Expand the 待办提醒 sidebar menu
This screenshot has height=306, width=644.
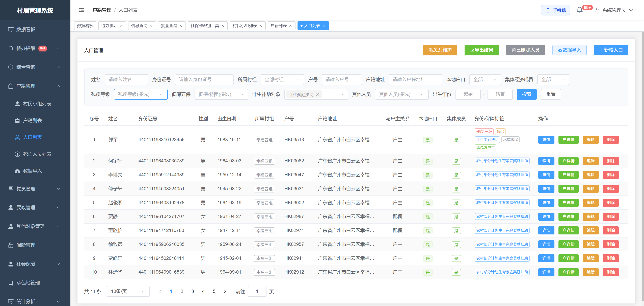(35, 48)
